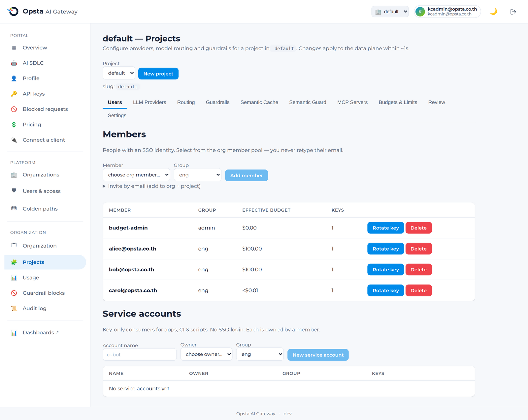Click the Projects puzzle piece icon
The height and width of the screenshot is (420, 528).
tap(14, 262)
